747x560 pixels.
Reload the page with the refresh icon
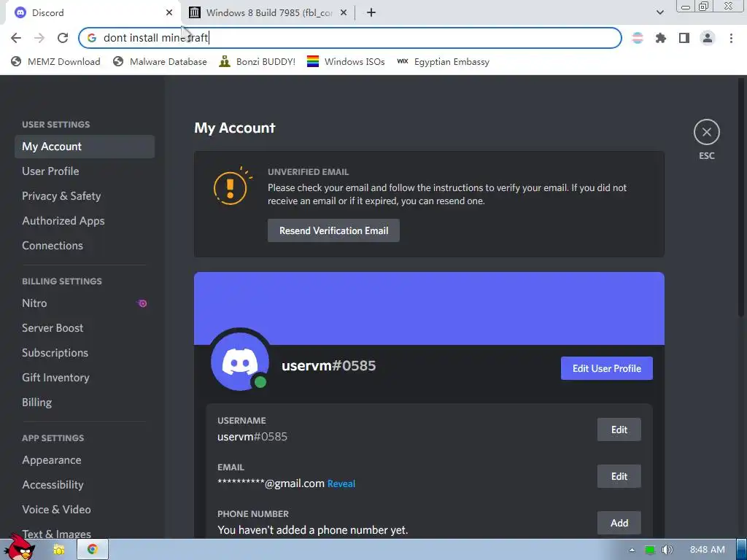(63, 38)
